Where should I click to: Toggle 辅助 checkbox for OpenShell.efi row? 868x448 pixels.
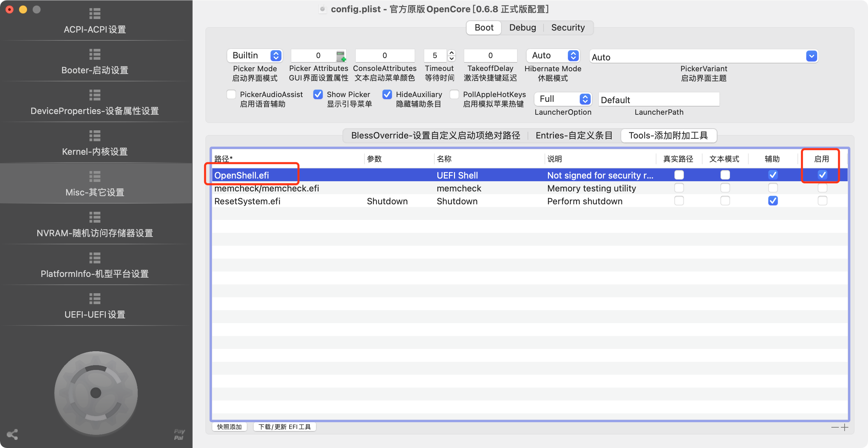click(773, 175)
